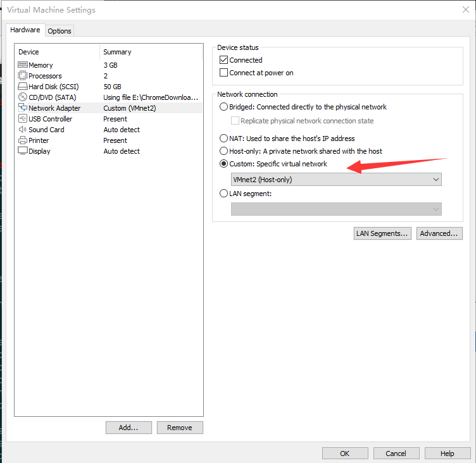Enable Connect at power on
The width and height of the screenshot is (476, 463).
coord(223,73)
